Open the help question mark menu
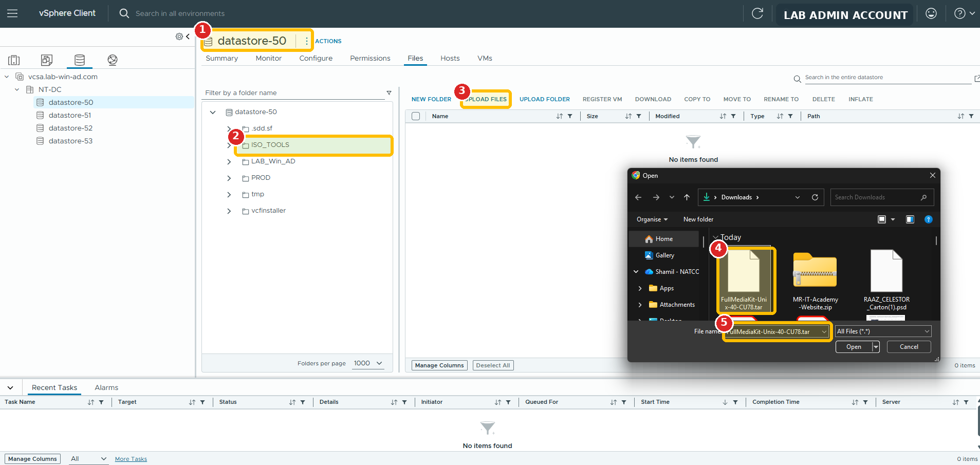Screen dimensions: 980x465 tap(964, 13)
